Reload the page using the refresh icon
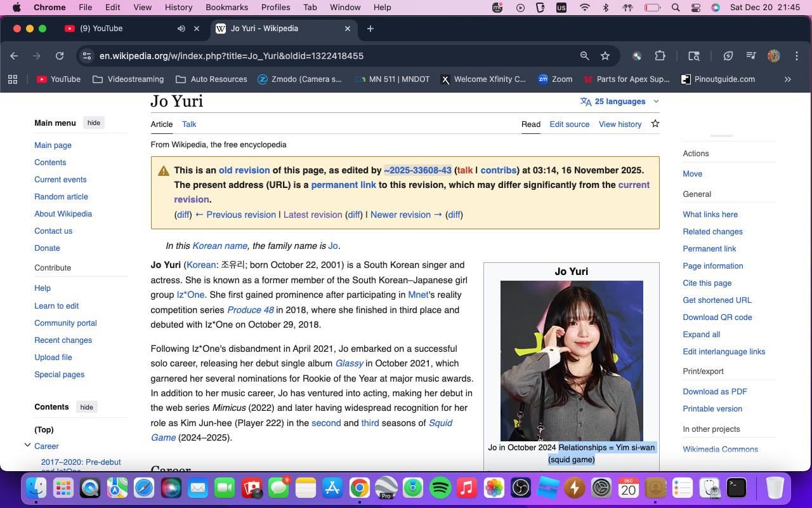812x508 pixels. [60, 56]
